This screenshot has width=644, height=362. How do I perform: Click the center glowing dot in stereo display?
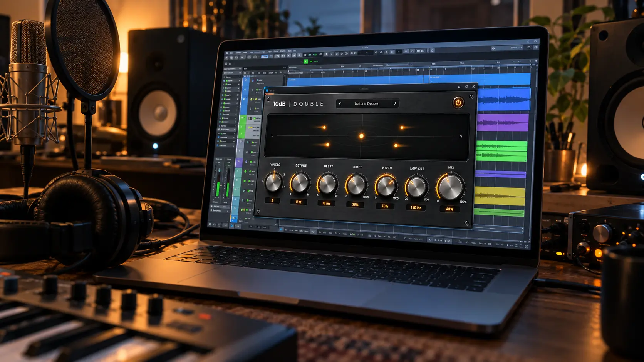pos(361,136)
